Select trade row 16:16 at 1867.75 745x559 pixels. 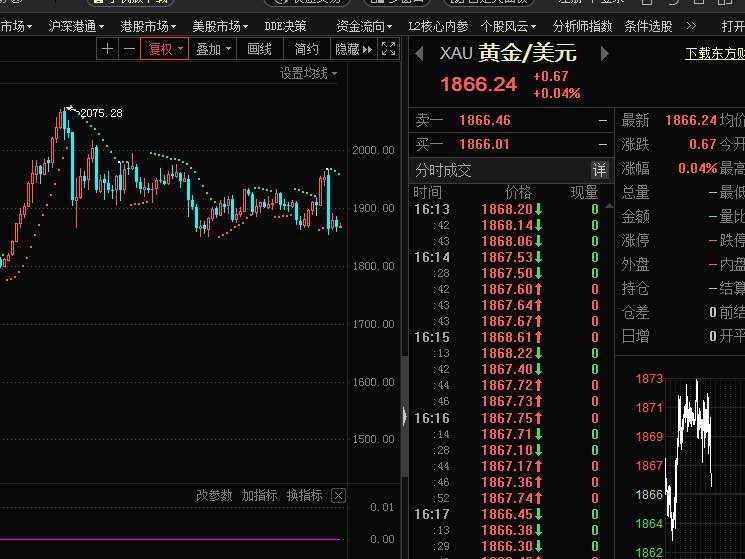point(507,418)
